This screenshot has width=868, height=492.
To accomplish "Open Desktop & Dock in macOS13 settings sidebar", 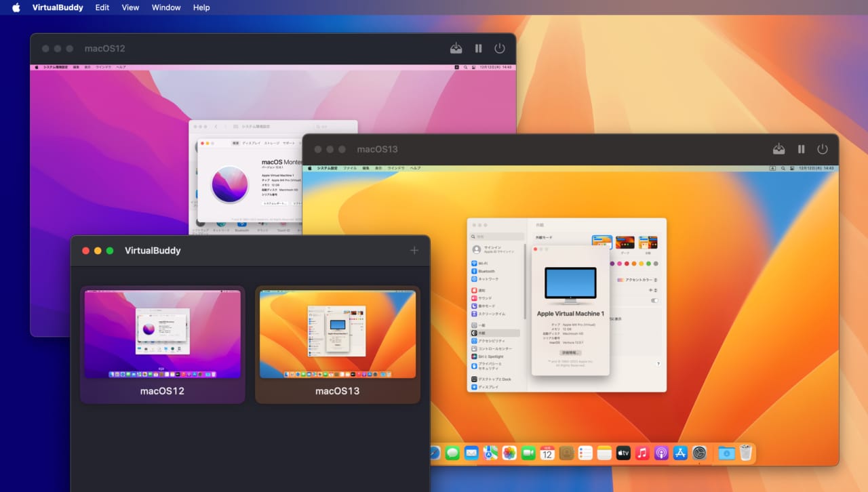I will pos(494,379).
